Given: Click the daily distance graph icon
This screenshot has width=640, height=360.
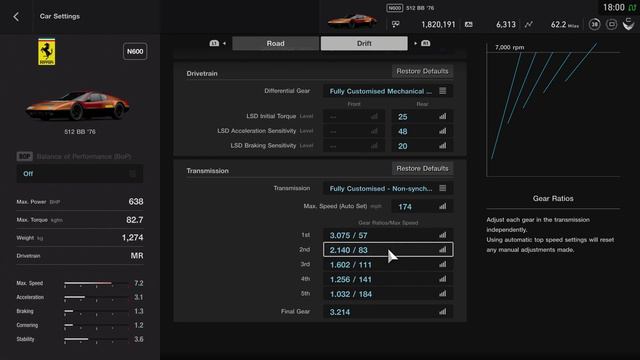Looking at the screenshot, I should [x=529, y=24].
